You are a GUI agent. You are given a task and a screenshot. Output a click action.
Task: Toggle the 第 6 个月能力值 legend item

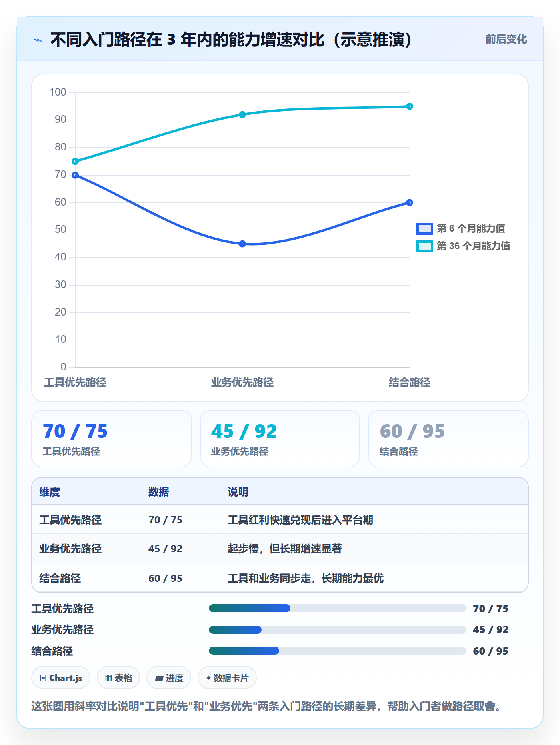461,228
